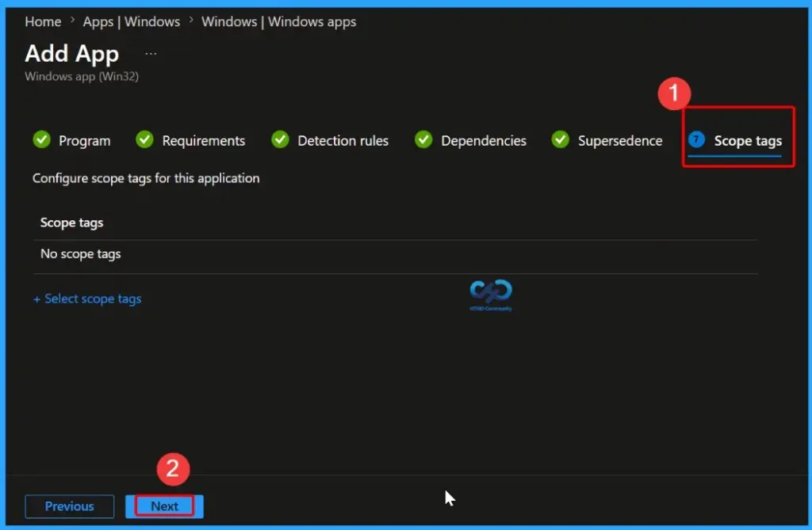Click the 'Add App' page title
The image size is (812, 530).
pos(72,54)
